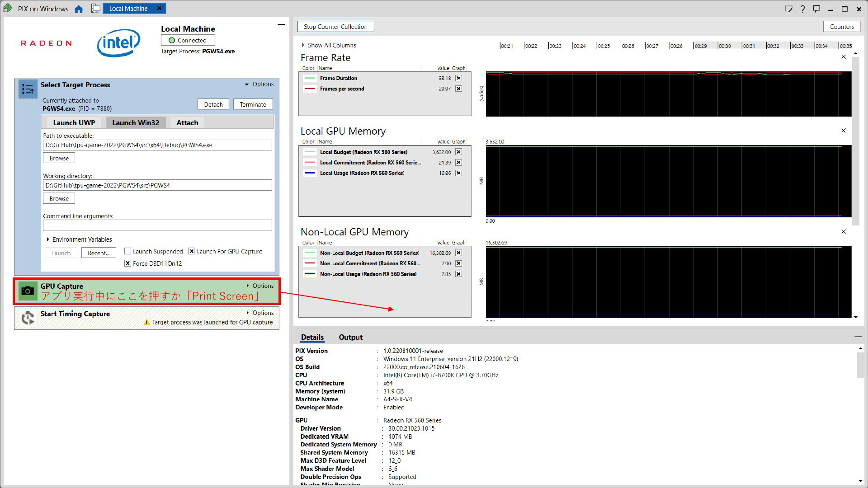Toggle Non-Local Budget graph checkbox
Screen dimensions: 868x488
click(458, 253)
